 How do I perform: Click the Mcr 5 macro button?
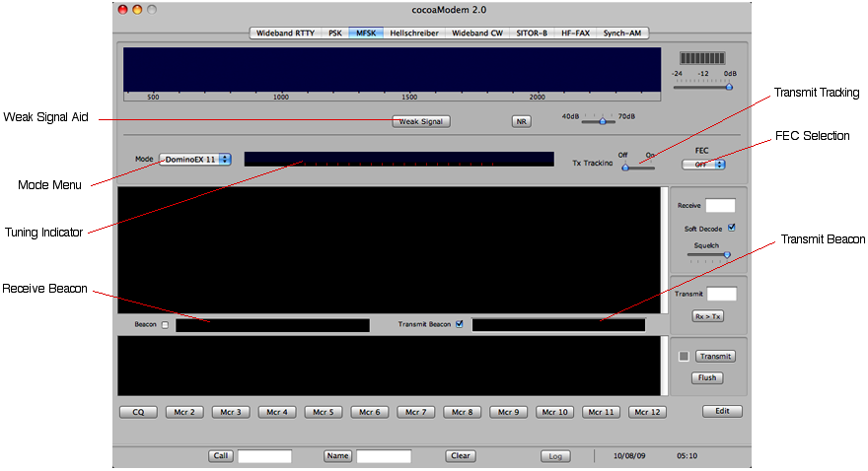click(x=324, y=413)
